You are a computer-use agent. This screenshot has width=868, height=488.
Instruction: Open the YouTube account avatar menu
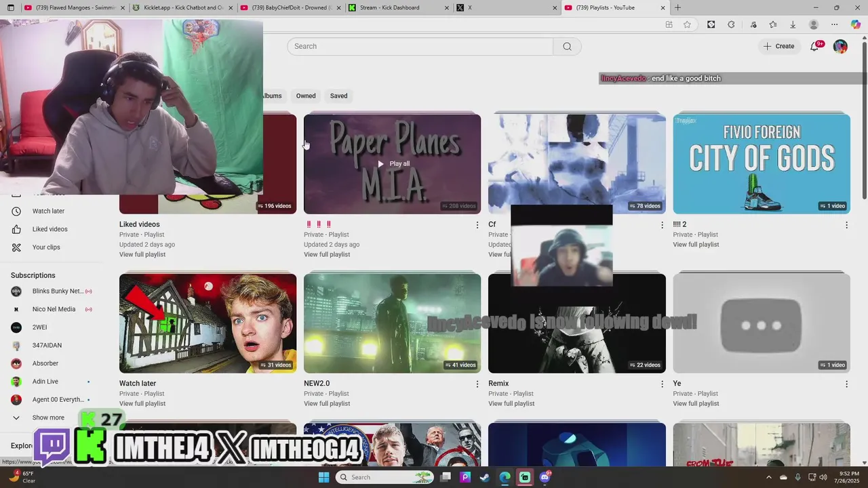840,46
